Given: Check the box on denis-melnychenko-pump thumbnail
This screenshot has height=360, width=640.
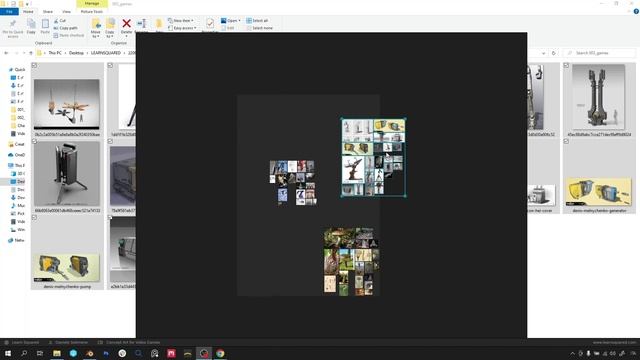Looking at the screenshot, I should 34,218.
